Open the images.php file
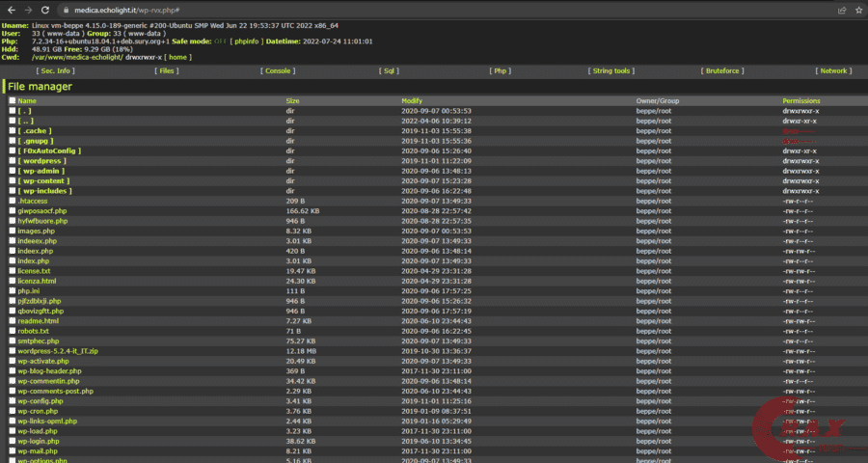The height and width of the screenshot is (463, 868). click(x=36, y=231)
